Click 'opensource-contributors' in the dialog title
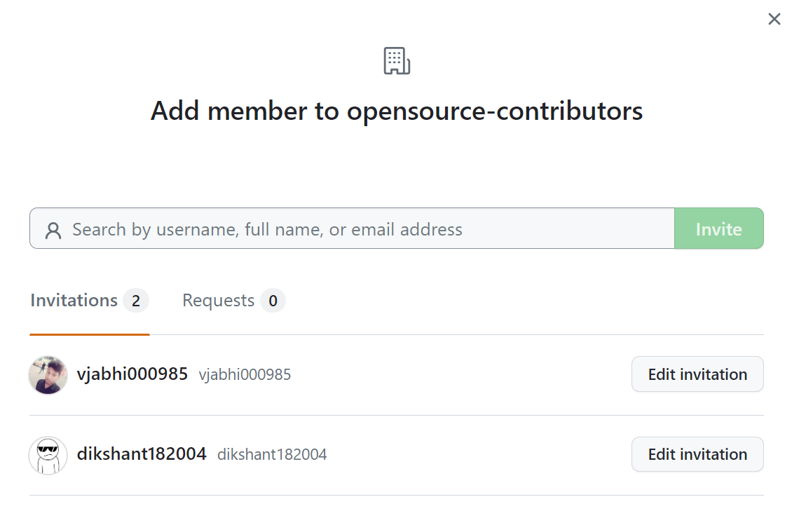This screenshot has width=799, height=532. (495, 111)
